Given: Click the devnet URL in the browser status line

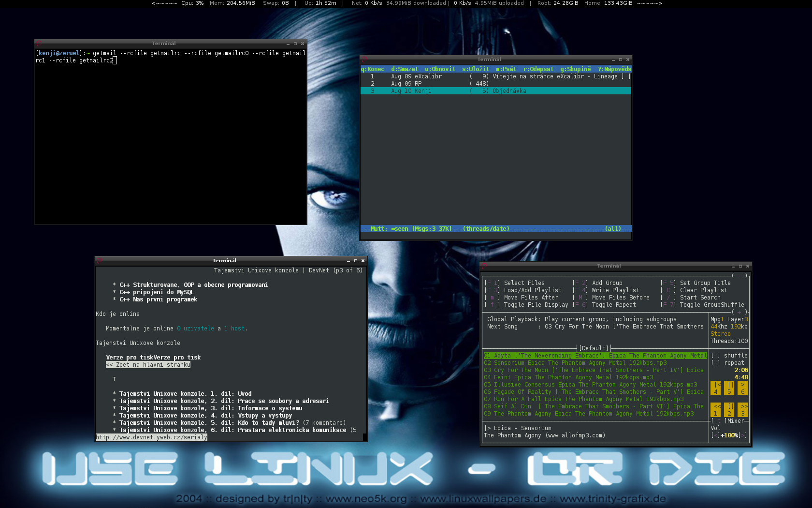Looking at the screenshot, I should click(x=152, y=437).
